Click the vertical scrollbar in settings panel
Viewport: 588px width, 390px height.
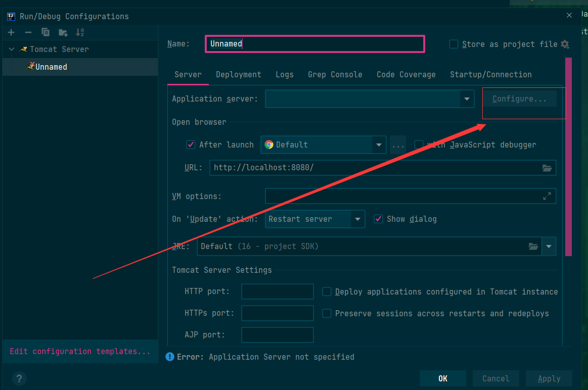click(568, 157)
